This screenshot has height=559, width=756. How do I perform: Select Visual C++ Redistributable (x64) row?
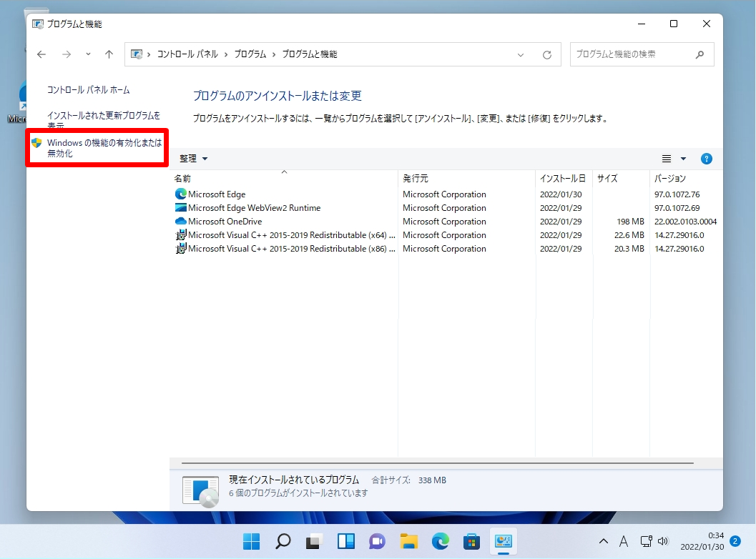(x=446, y=234)
